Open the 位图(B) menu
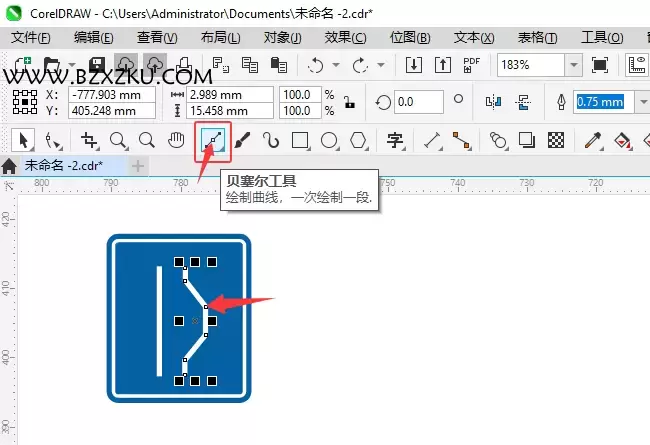650x445 pixels. [x=410, y=38]
